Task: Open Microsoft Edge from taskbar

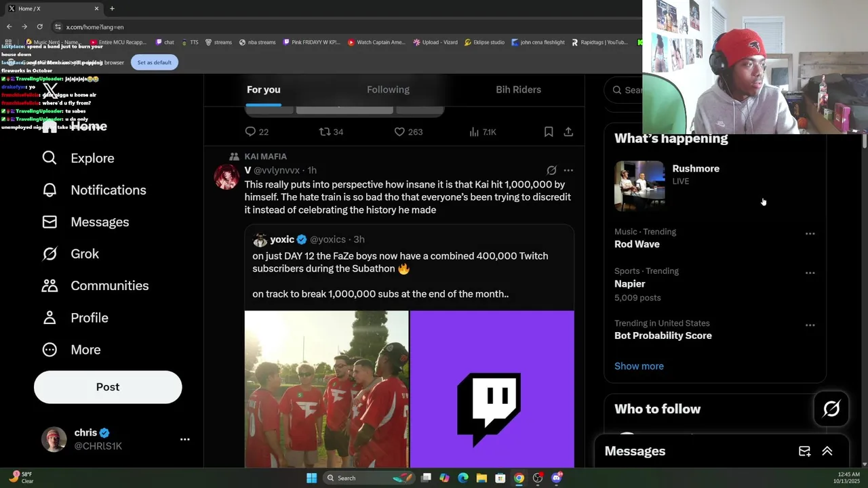Action: pos(463,478)
